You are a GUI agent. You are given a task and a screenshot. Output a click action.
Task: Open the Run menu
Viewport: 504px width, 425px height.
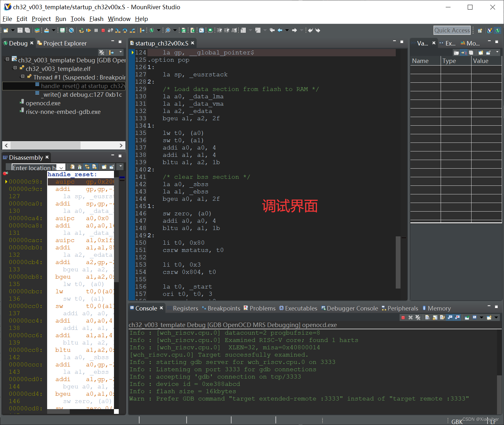click(x=61, y=19)
